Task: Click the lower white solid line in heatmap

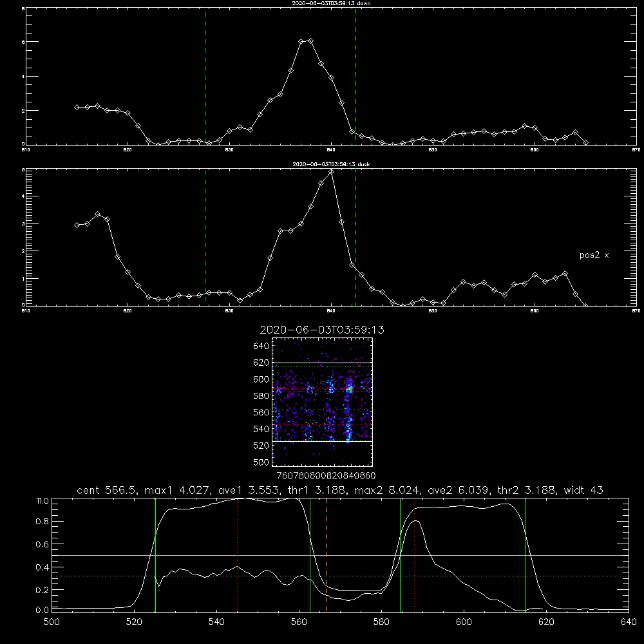Action: point(323,442)
